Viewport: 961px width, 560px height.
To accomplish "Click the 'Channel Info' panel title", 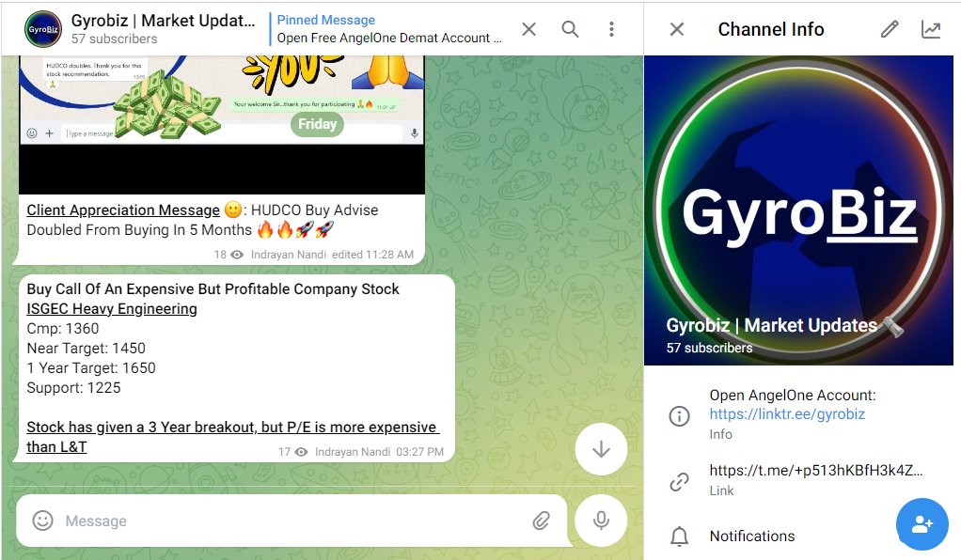I will coord(771,29).
